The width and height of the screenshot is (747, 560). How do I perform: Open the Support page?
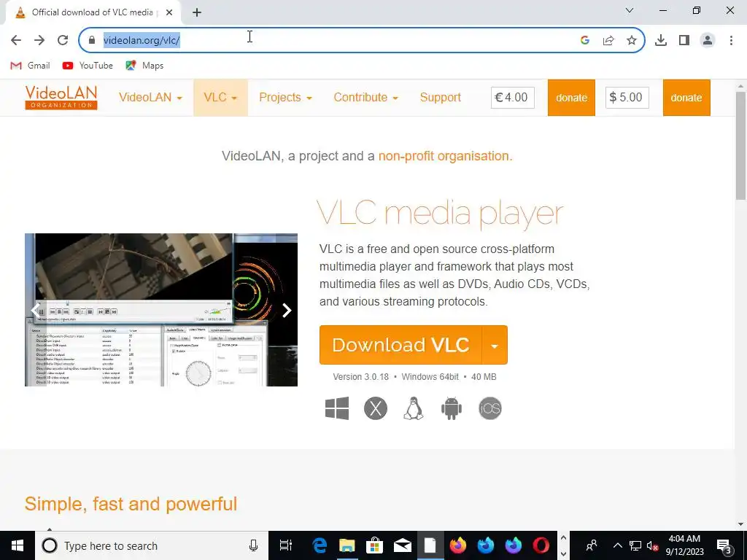[440, 98]
